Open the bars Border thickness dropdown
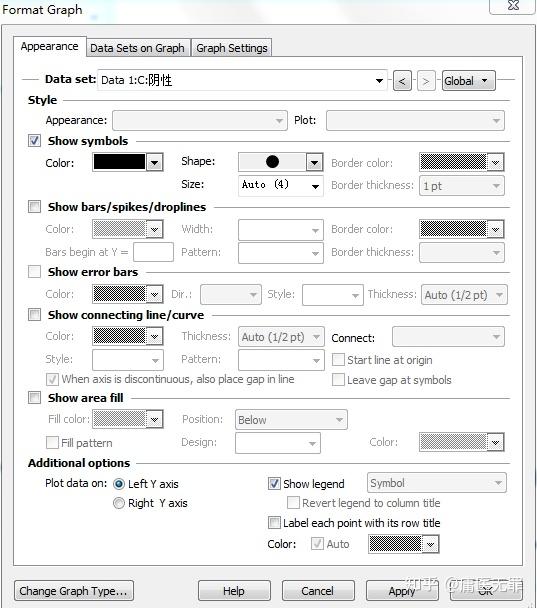Screen dimensions: 537x608 pyautogui.click(x=462, y=252)
